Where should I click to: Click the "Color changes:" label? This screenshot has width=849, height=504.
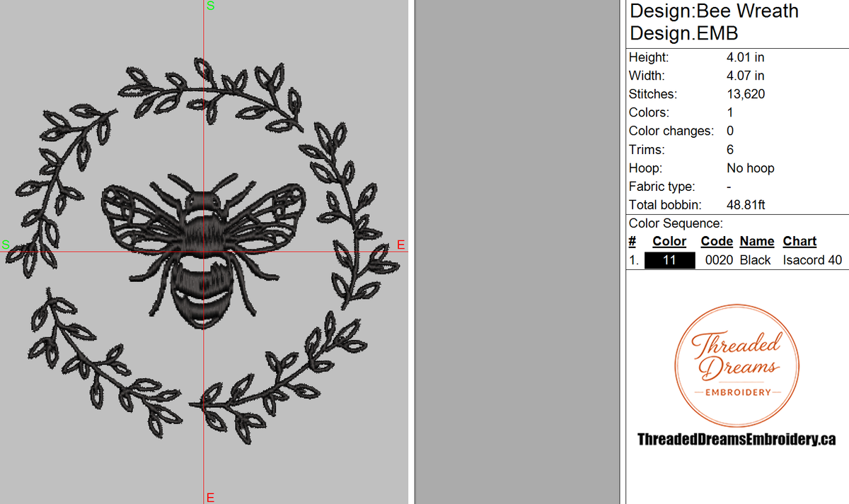(x=671, y=131)
